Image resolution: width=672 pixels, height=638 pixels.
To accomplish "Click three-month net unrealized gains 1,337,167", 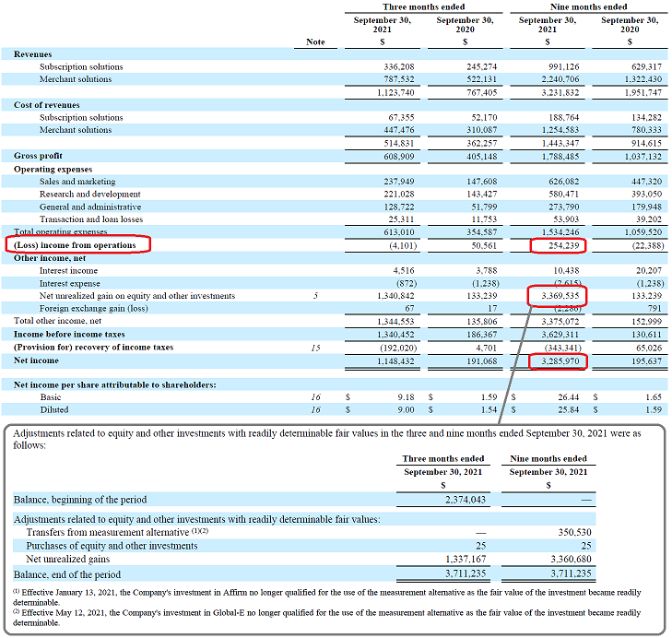I will [x=465, y=559].
